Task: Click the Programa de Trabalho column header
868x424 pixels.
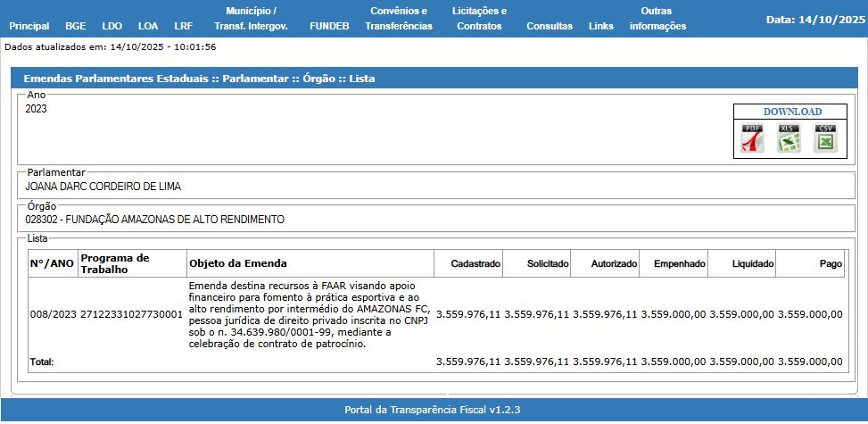Action: (115, 263)
